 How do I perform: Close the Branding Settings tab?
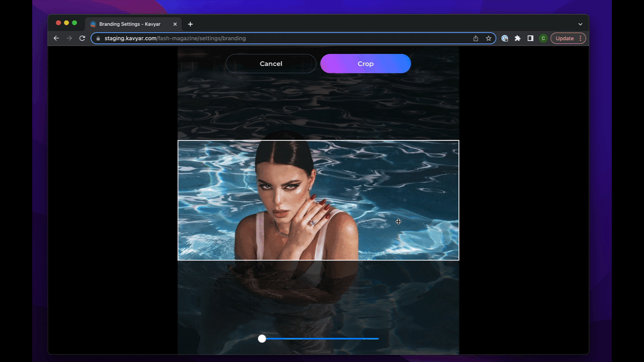point(175,24)
